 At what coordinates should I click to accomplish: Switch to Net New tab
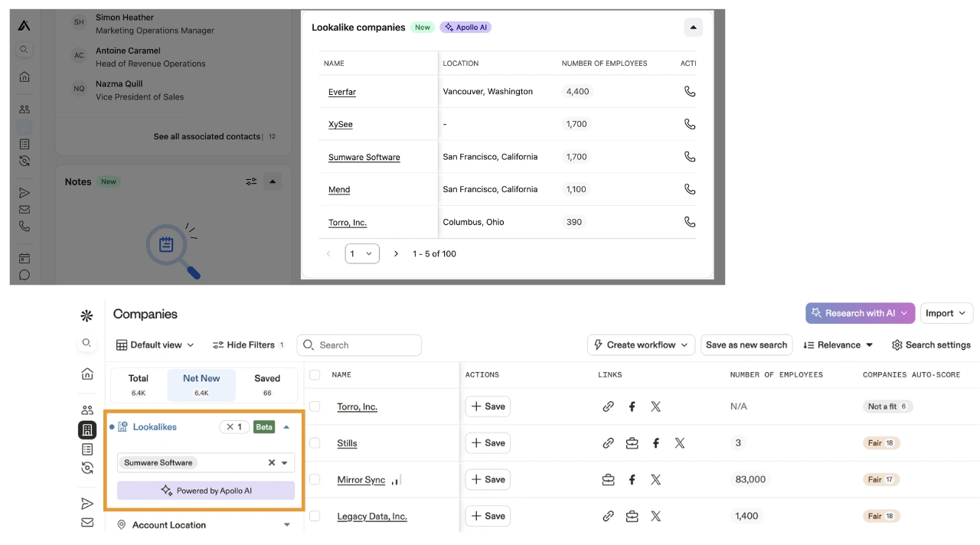[x=201, y=384]
